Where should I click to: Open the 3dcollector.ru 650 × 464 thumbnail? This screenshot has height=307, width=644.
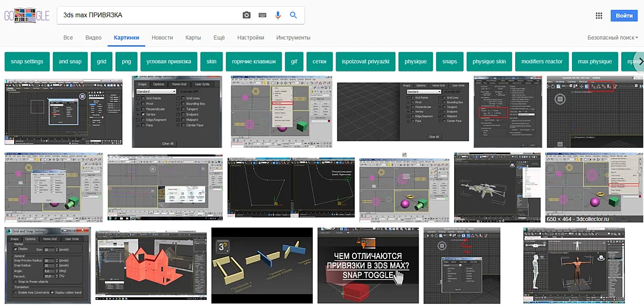(x=594, y=188)
